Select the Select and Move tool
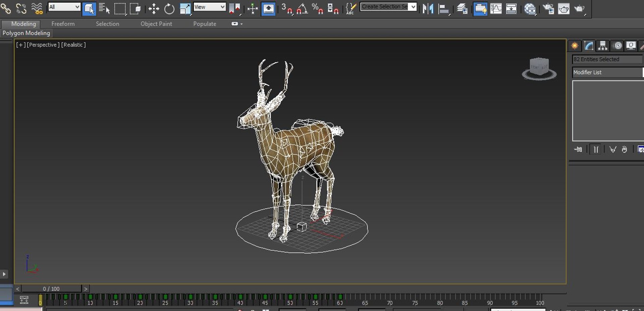Image resolution: width=644 pixels, height=311 pixels. point(154,9)
